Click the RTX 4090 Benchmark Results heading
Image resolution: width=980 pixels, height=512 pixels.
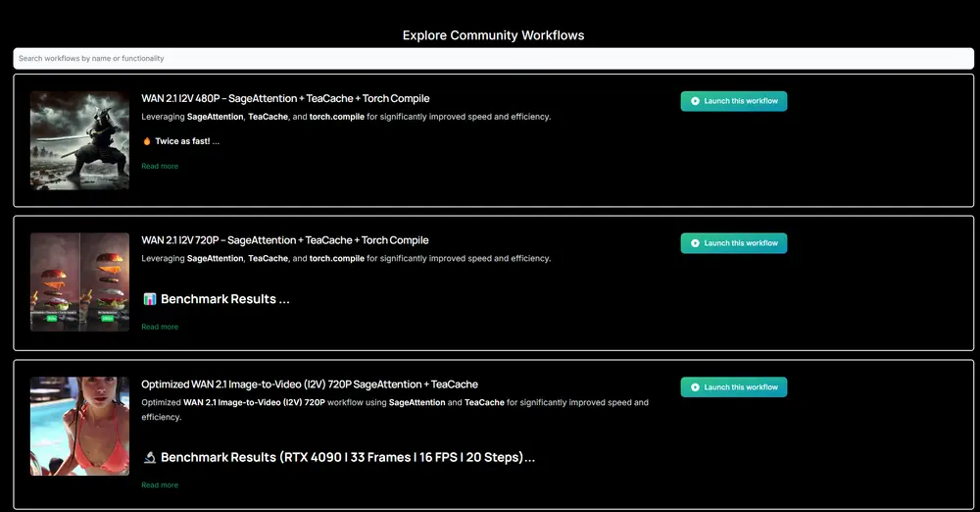(348, 458)
